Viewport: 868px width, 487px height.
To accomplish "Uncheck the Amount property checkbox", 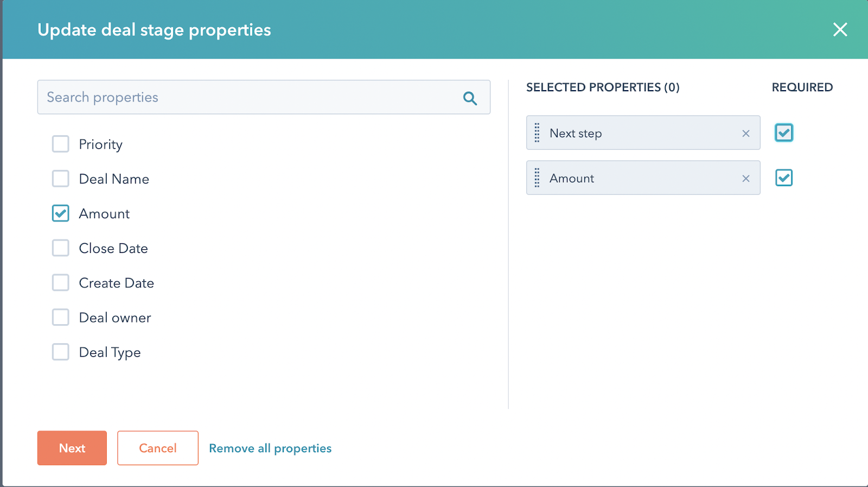I will [61, 213].
